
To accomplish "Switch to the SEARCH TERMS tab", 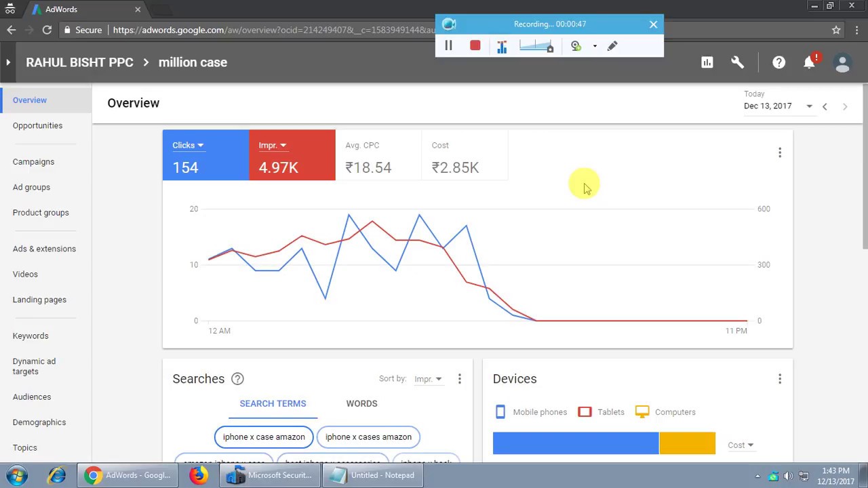I will pyautogui.click(x=273, y=403).
